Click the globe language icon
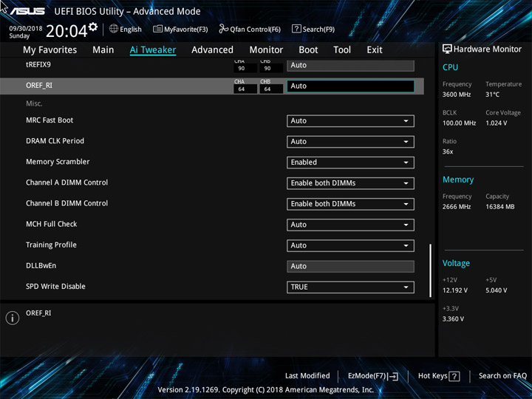 pos(114,29)
